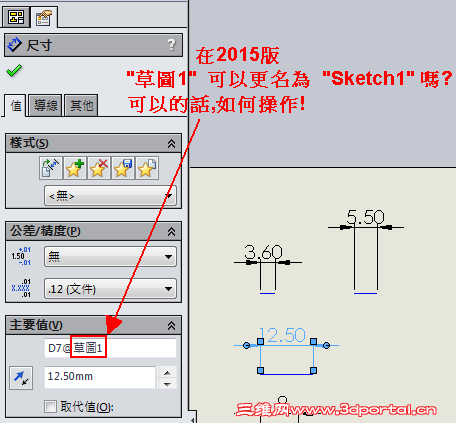Click the 12.50mm value field
Screen dimensions: 456x423
point(100,377)
